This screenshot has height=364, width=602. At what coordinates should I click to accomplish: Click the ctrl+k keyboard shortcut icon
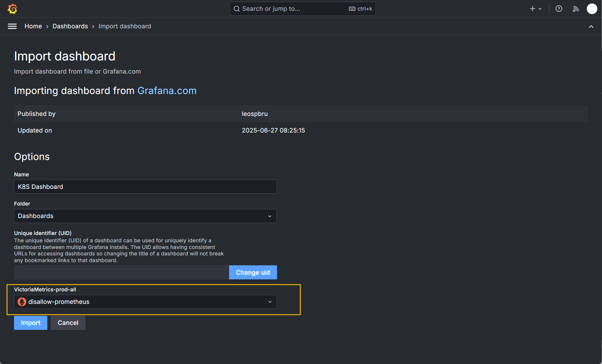[x=352, y=9]
